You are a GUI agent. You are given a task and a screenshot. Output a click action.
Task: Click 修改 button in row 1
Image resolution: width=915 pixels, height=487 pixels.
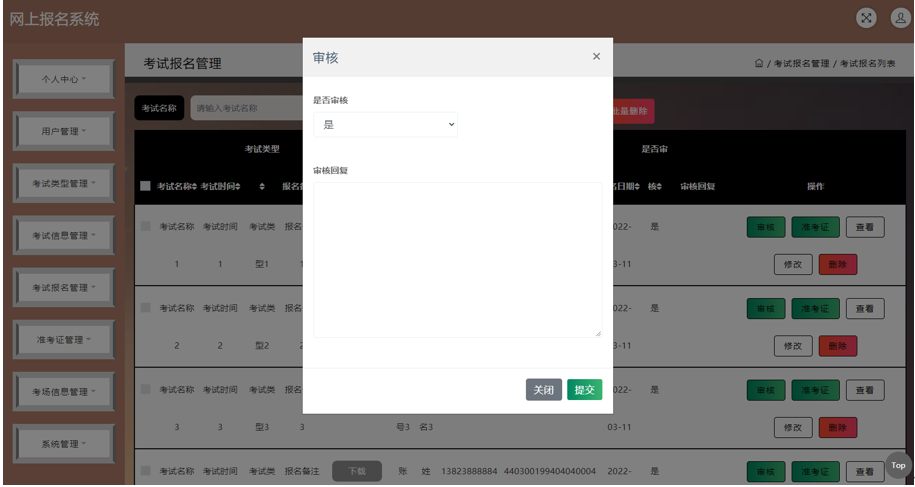click(x=793, y=264)
